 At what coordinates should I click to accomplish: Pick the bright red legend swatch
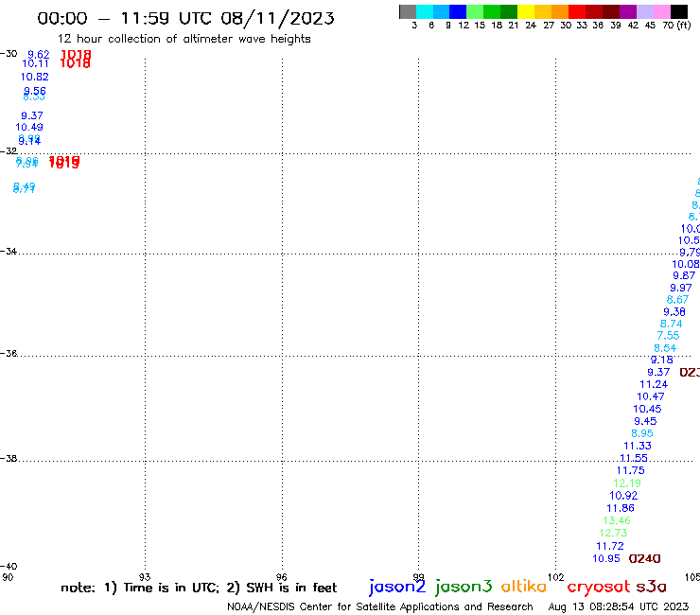577,11
